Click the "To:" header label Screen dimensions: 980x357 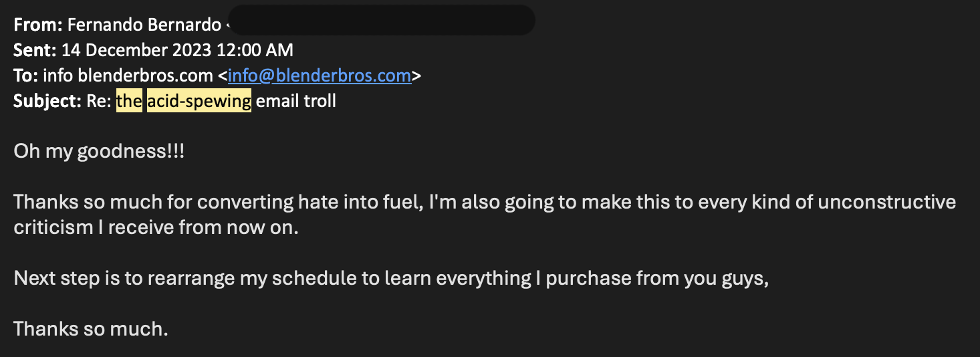pyautogui.click(x=26, y=76)
